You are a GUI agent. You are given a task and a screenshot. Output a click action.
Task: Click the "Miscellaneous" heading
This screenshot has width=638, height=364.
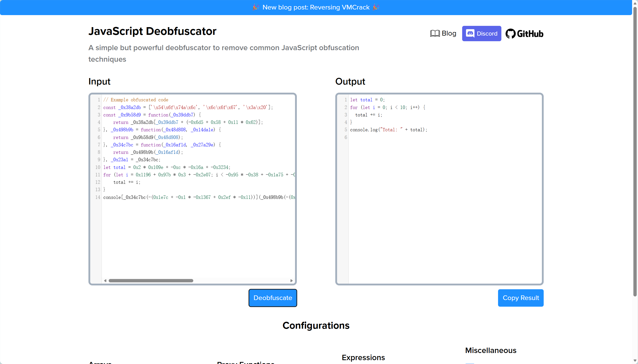491,350
